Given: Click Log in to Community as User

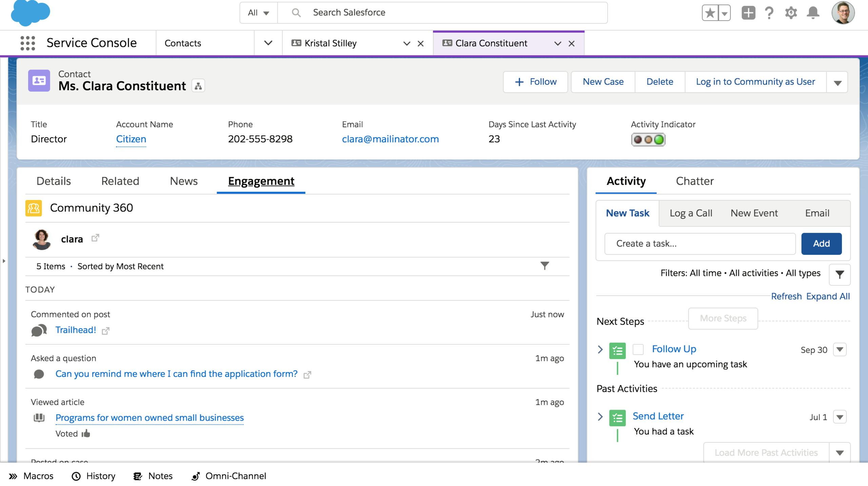Looking at the screenshot, I should click(x=755, y=82).
